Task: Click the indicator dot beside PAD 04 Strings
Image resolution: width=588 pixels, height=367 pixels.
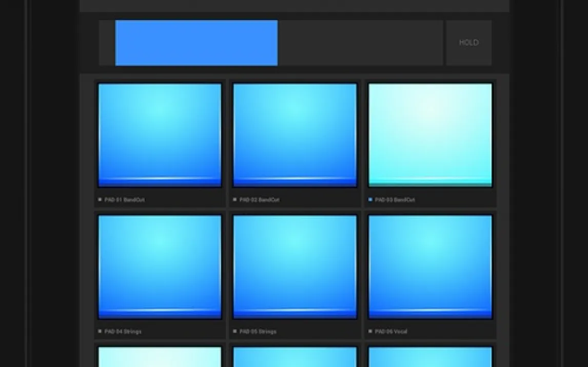Action: [x=100, y=331]
